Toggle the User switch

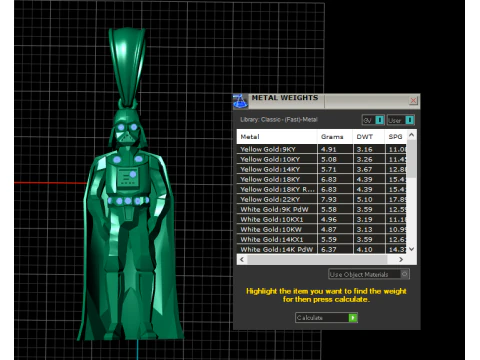410,120
